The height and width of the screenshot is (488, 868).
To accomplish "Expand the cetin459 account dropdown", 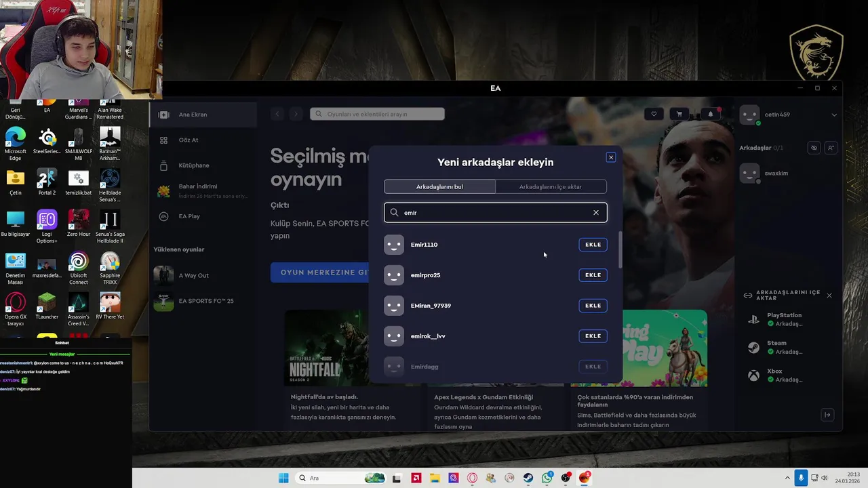I will point(834,115).
